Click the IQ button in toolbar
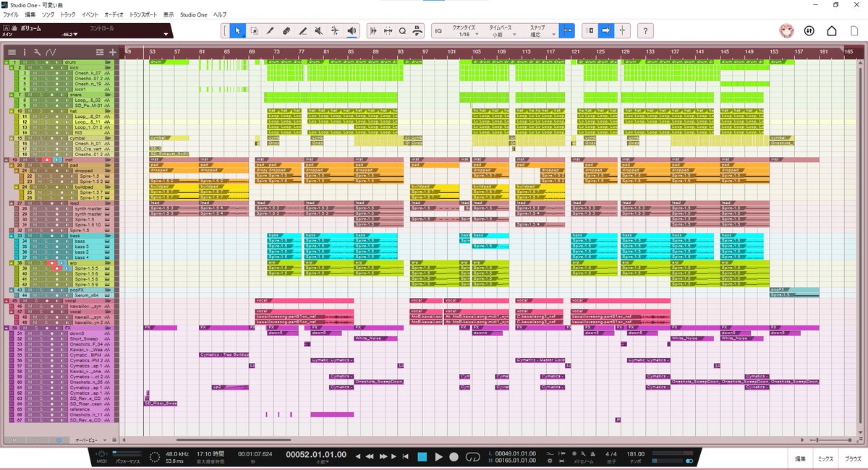Viewport: 868px width, 470px height. coord(438,30)
